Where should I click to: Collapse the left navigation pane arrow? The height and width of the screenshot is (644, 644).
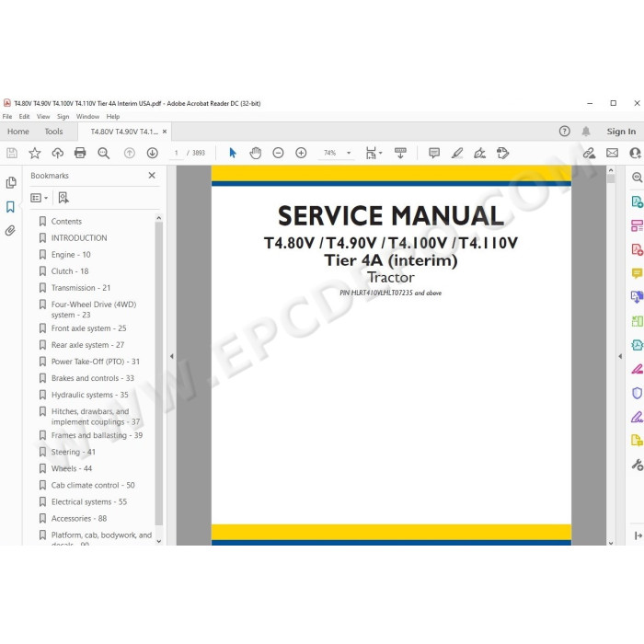tap(172, 356)
